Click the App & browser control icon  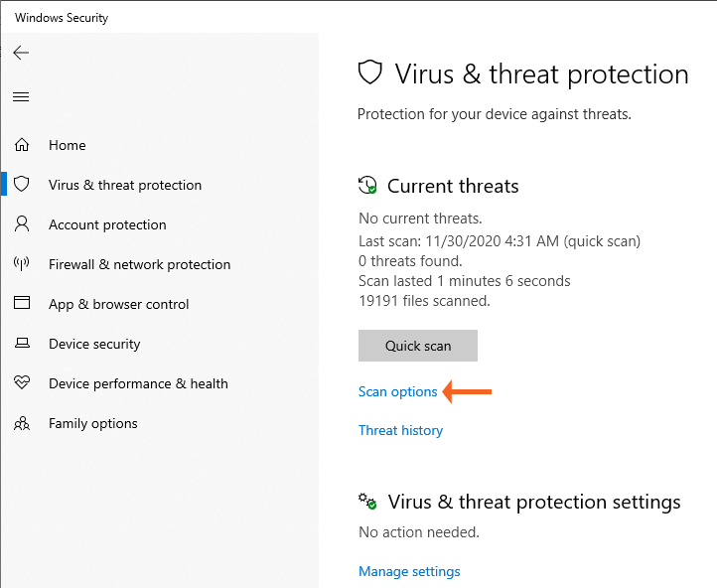pos(22,304)
